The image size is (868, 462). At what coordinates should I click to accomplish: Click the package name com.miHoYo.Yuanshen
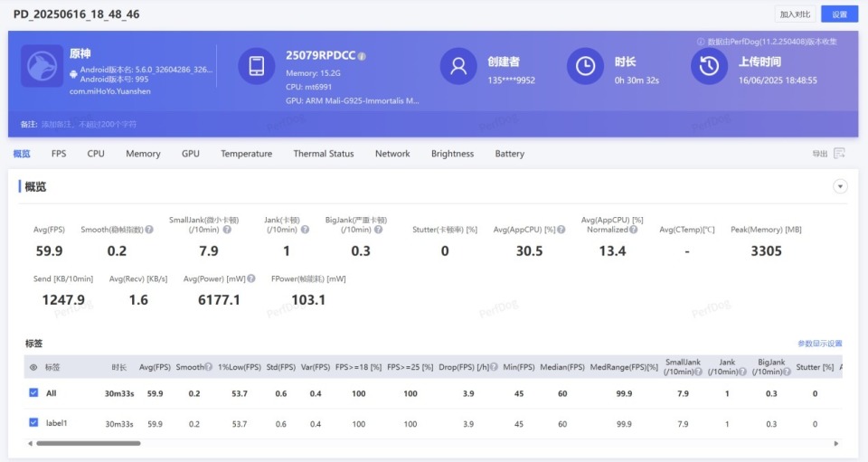pos(109,91)
